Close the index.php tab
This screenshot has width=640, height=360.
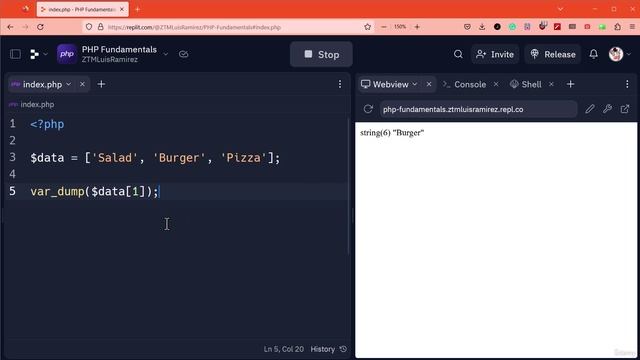click(82, 84)
